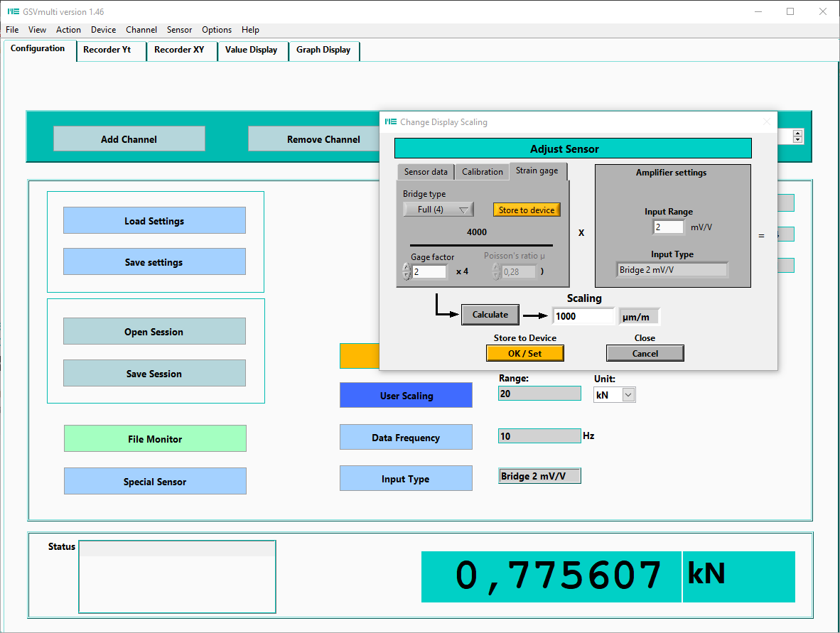Click the orange Store to device button
This screenshot has width=840, height=633.
tap(527, 210)
